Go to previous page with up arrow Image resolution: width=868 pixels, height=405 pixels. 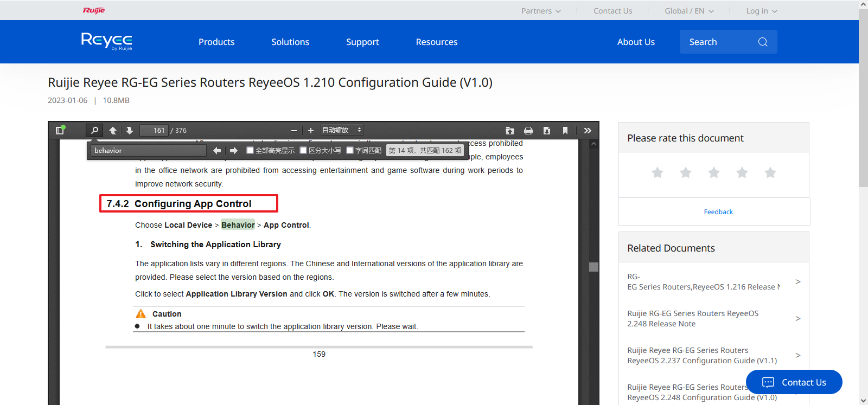113,130
